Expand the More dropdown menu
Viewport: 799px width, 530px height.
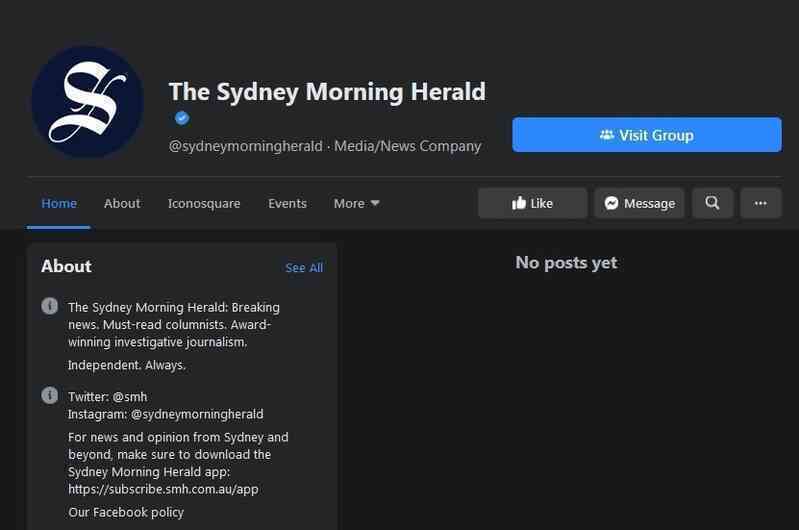click(x=357, y=203)
